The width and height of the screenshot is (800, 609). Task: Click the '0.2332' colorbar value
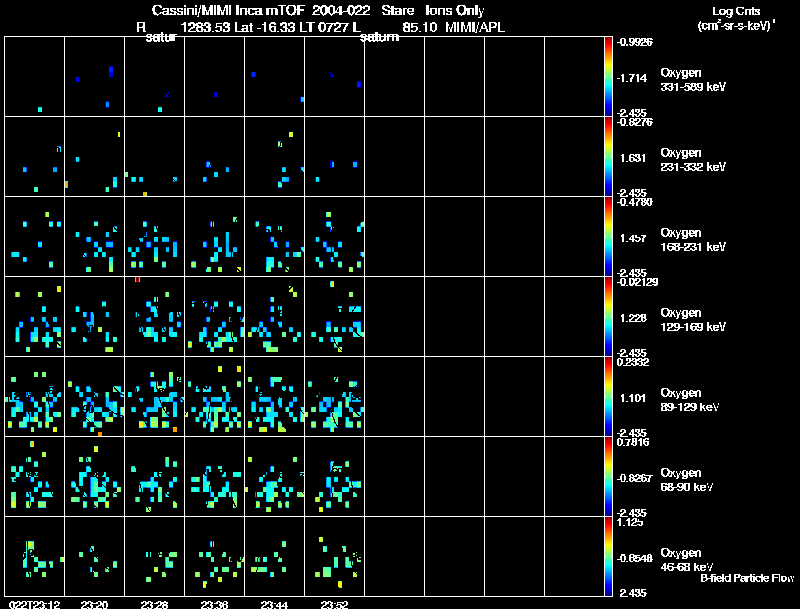tap(633, 362)
